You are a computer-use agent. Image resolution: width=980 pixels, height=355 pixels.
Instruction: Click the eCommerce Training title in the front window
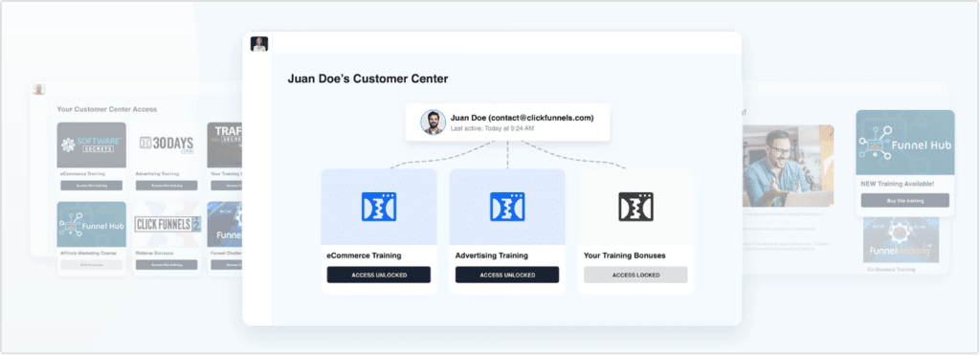click(364, 255)
